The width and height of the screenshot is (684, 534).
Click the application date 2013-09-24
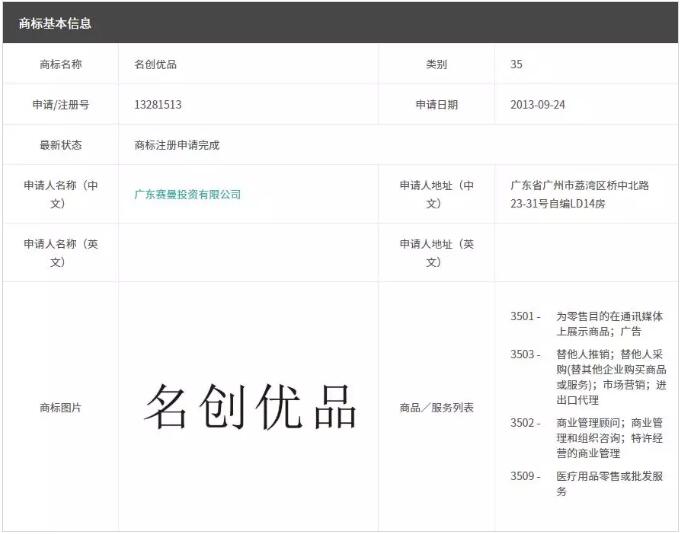[x=537, y=104]
